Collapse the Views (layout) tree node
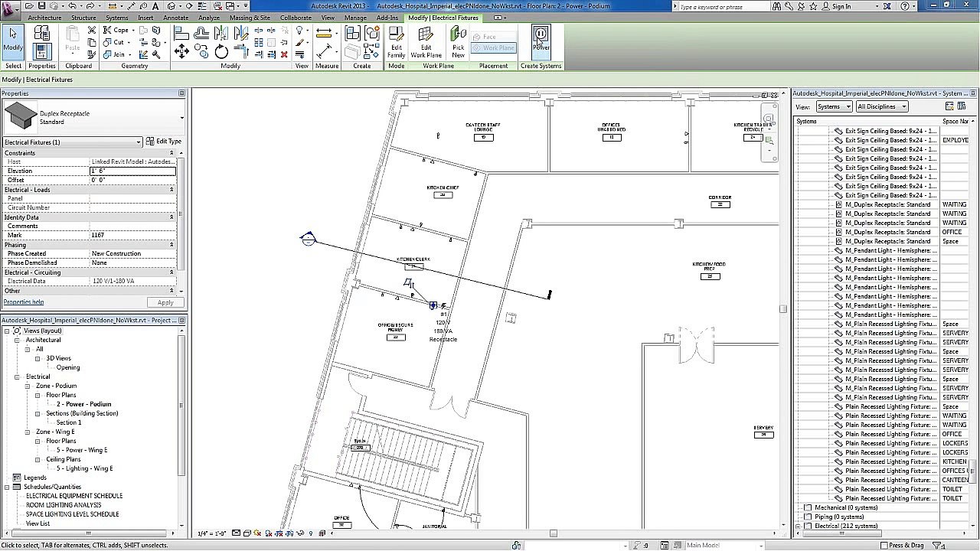980x551 pixels. pos(7,331)
